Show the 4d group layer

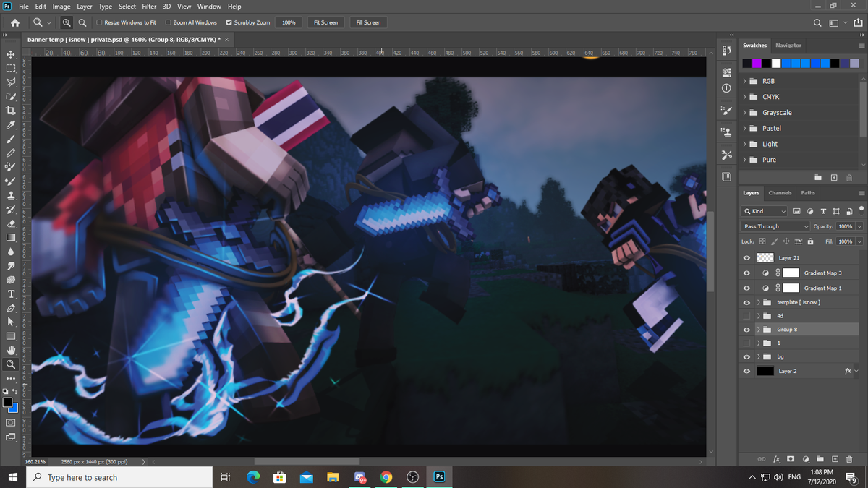click(x=746, y=316)
